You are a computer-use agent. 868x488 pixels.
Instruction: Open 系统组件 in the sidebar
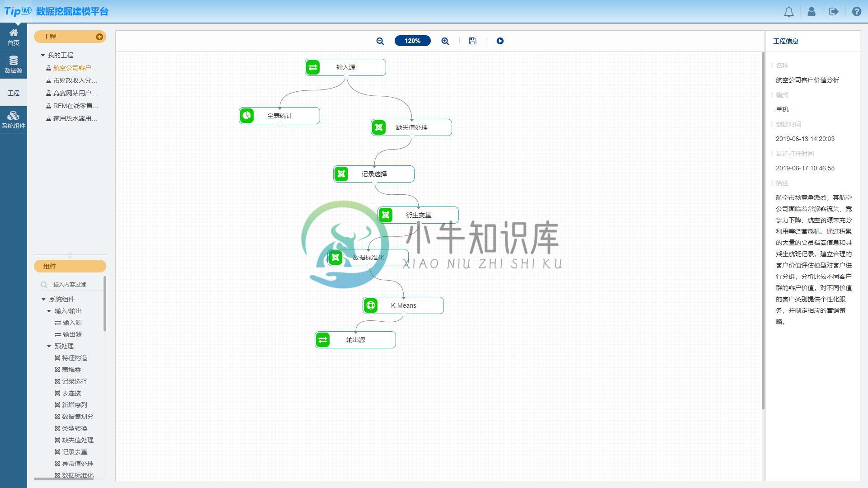pyautogui.click(x=14, y=120)
